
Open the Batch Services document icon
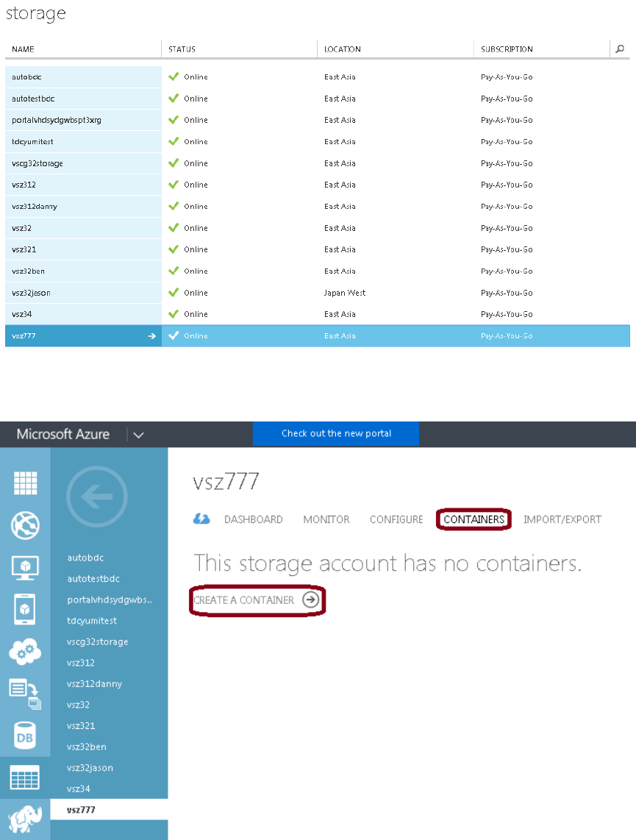[x=25, y=694]
